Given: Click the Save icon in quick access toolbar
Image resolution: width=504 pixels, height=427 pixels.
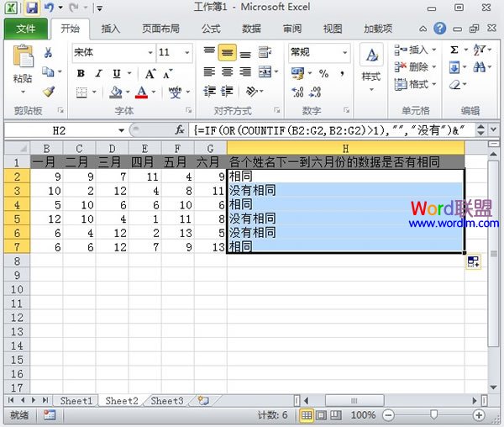Looking at the screenshot, I should click(32, 8).
